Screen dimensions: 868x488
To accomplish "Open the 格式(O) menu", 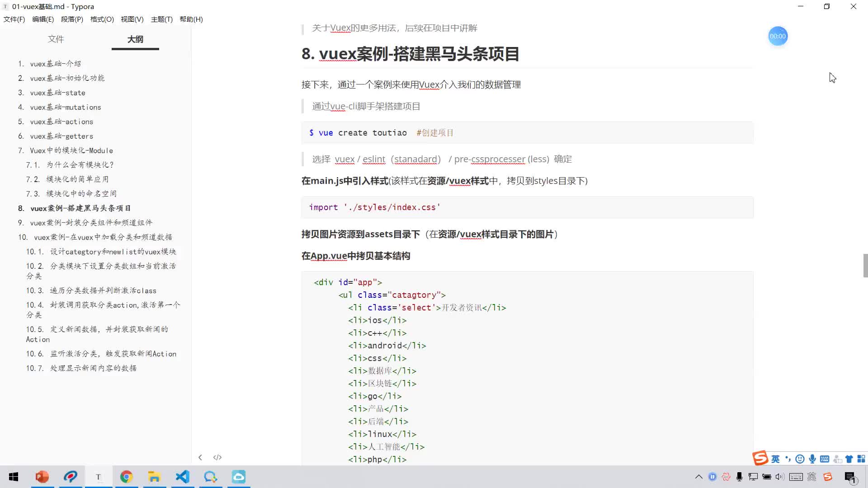I will click(102, 19).
